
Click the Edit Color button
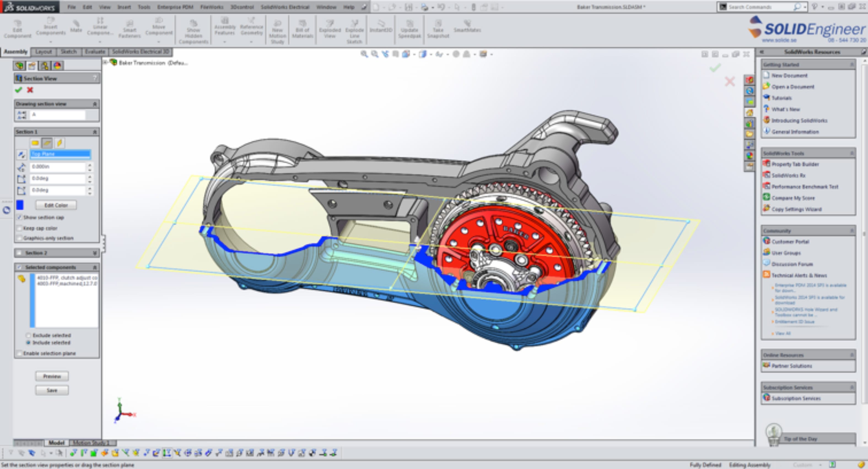pos(56,205)
